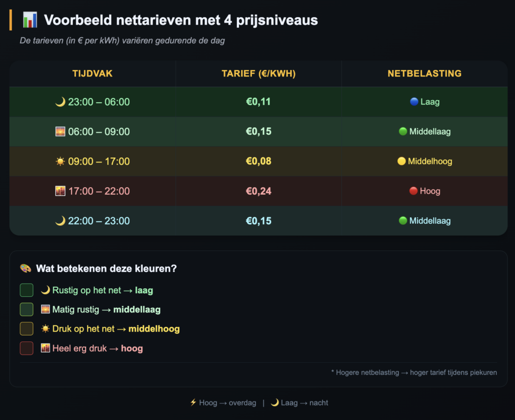
Task: Click the €0,08 tariff cell
Action: 259,161
